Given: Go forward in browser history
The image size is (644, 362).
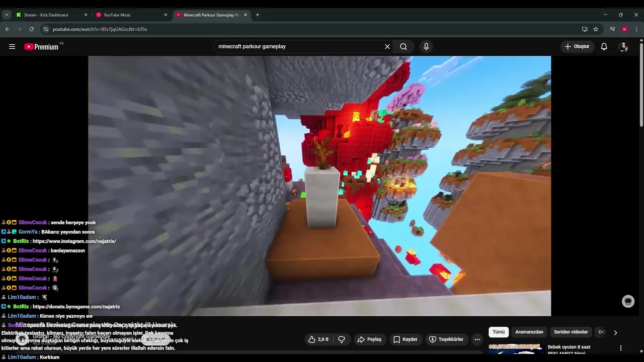Looking at the screenshot, I should 20,29.
